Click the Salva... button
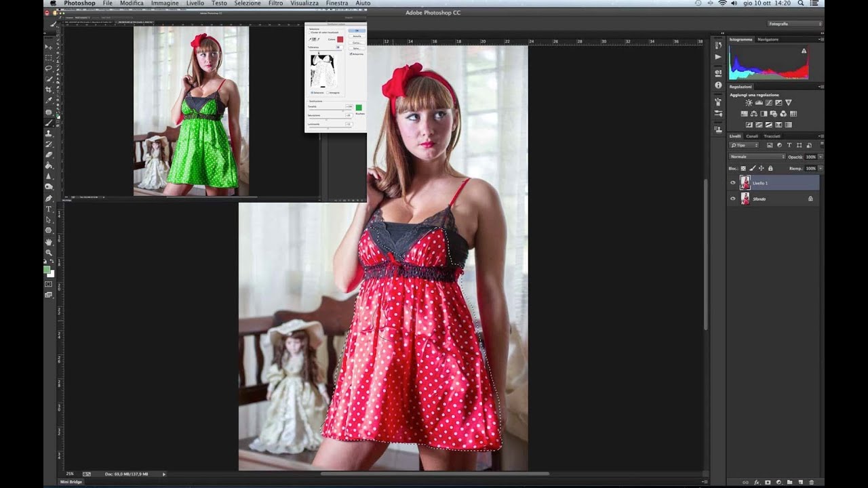Screen dimensions: 868x488 point(357,48)
